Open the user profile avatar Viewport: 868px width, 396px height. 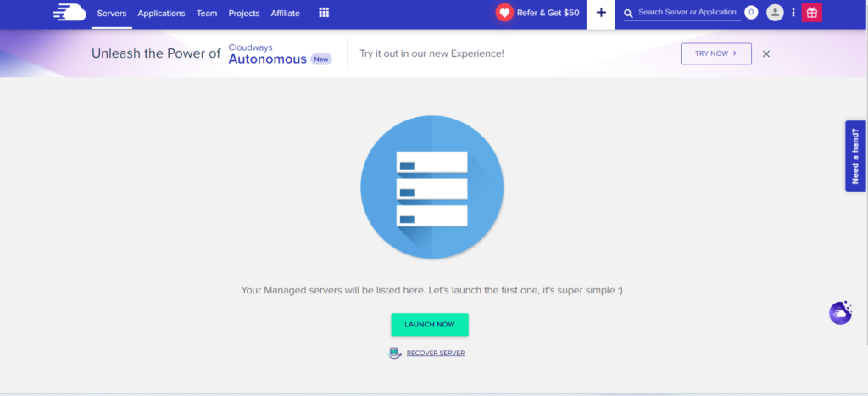[x=775, y=13]
